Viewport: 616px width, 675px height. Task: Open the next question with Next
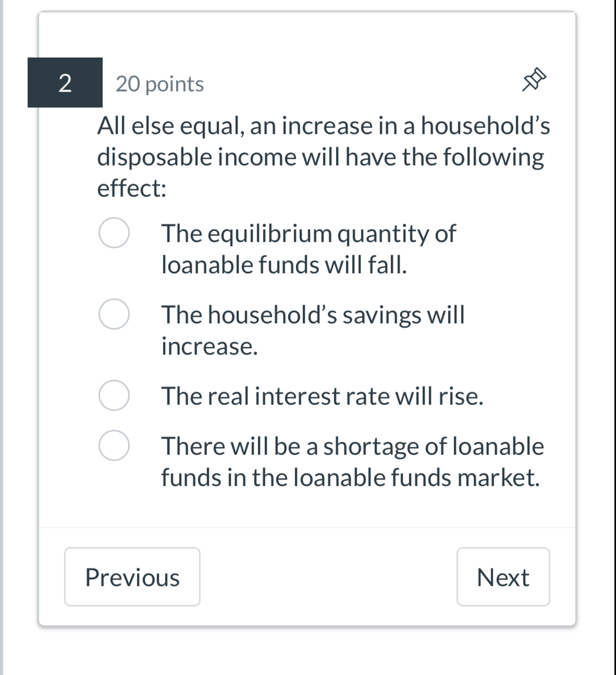coord(503,578)
